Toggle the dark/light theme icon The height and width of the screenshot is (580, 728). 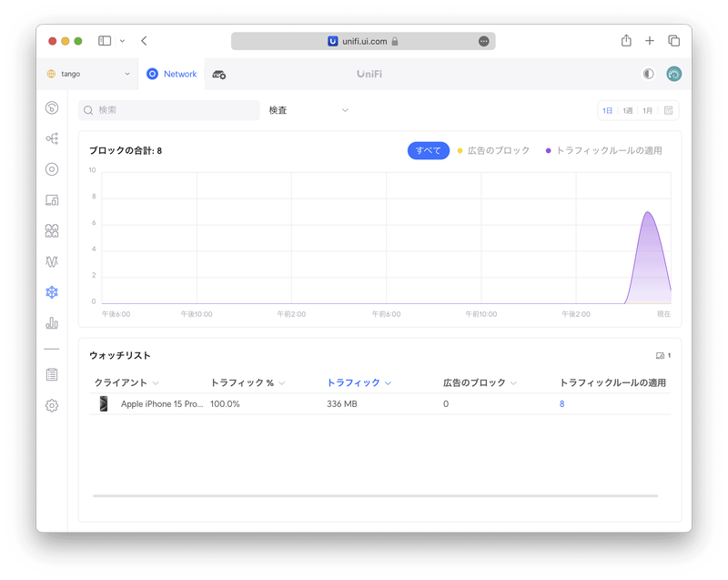point(648,74)
